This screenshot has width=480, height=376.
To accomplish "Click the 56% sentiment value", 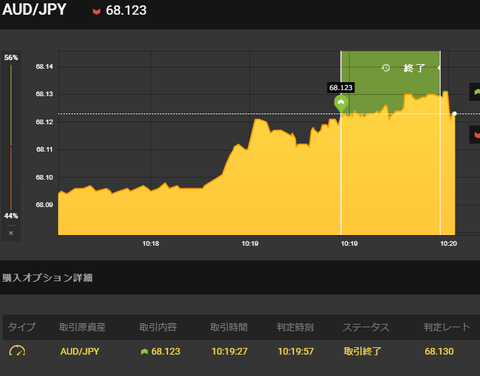I will [x=11, y=58].
